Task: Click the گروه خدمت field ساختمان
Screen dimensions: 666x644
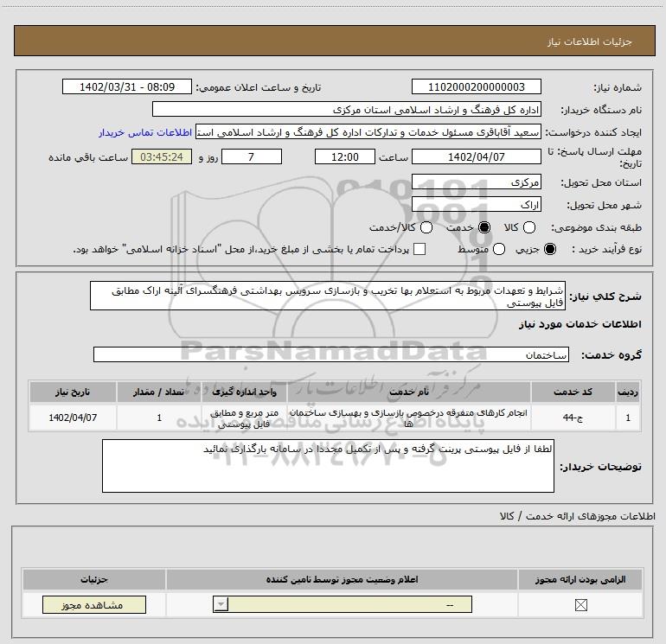Action: [331, 354]
